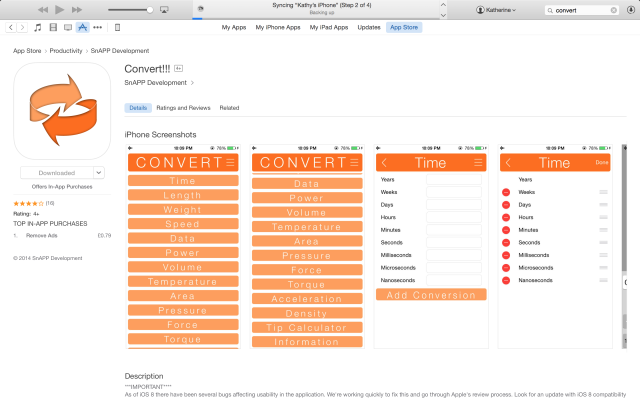640x400 pixels.
Task: Open the fourth screenshot with Done button
Action: (555, 247)
